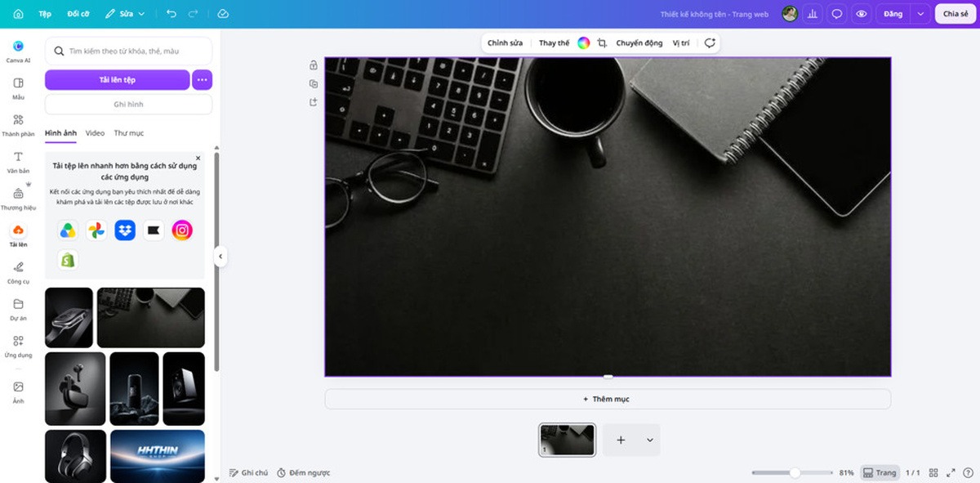980x483 pixels.
Task: Click the Chia sẻ share button
Action: 955,14
